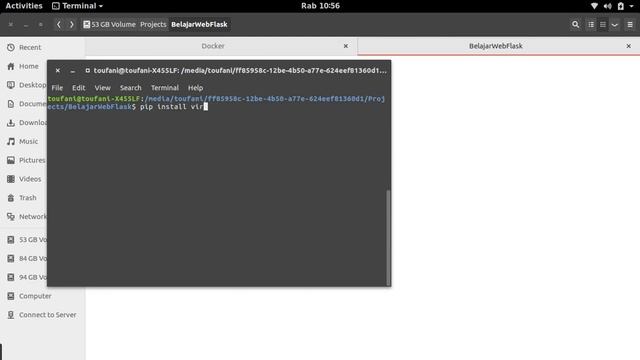Switch to compact grid view icon
The height and width of the screenshot is (360, 640).
pyautogui.click(x=602, y=24)
